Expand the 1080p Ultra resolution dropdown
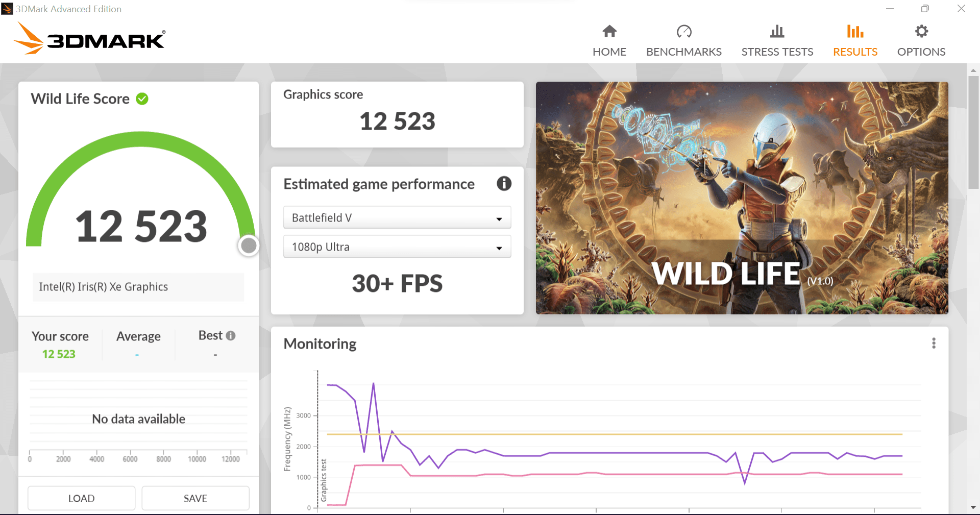 (397, 247)
